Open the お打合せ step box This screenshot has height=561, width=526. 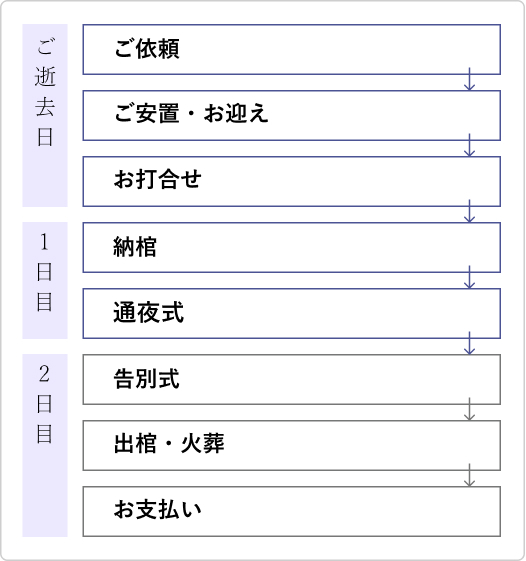[292, 181]
